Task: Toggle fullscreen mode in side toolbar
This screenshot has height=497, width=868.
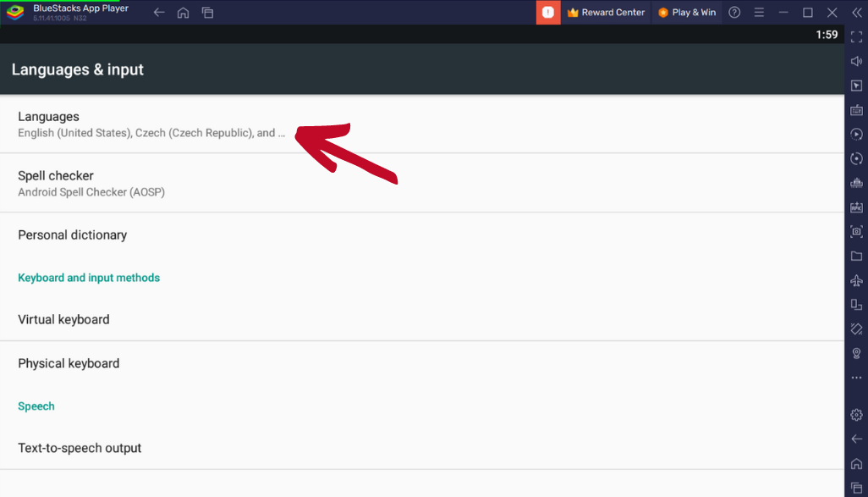Action: 856,37
